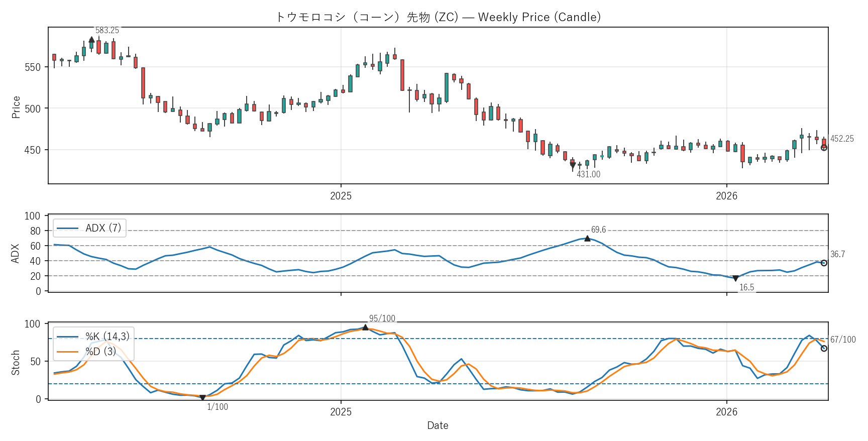Click the 2025 tick label under price chart

pos(341,196)
